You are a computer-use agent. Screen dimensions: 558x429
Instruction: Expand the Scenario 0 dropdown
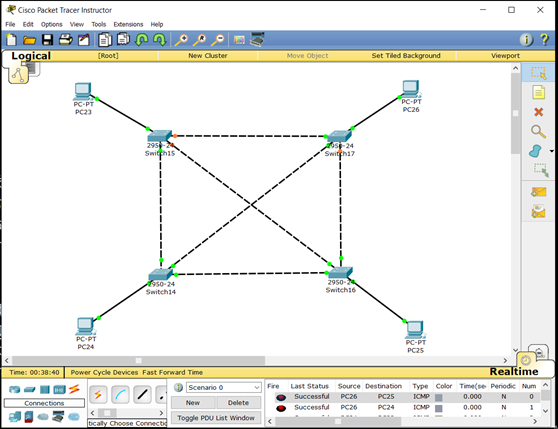click(x=223, y=387)
